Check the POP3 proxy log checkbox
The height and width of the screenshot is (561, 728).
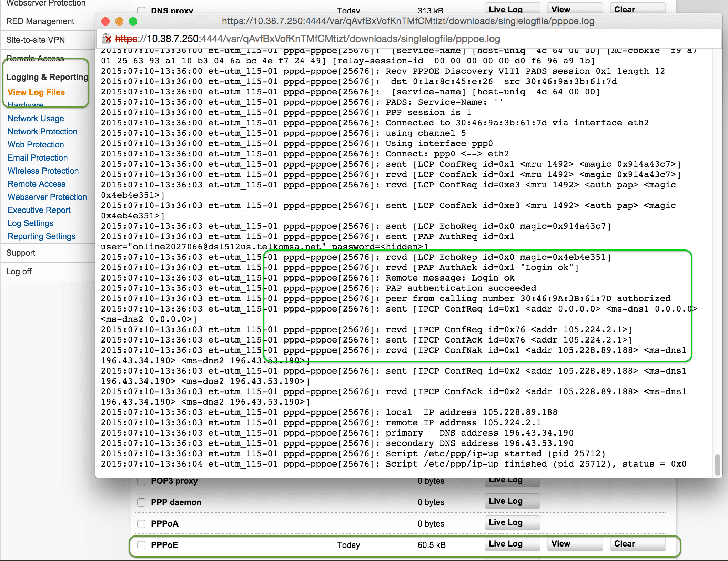pyautogui.click(x=141, y=481)
